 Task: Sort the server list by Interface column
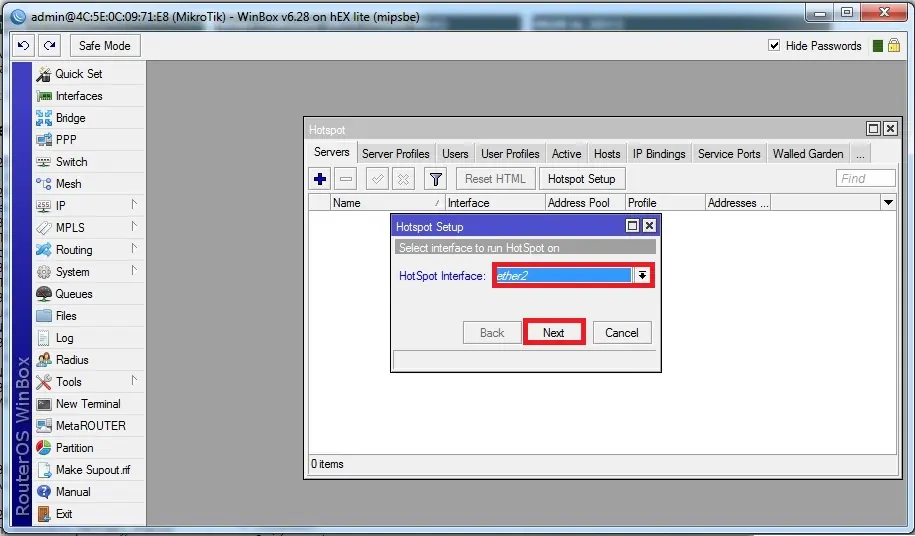495,202
